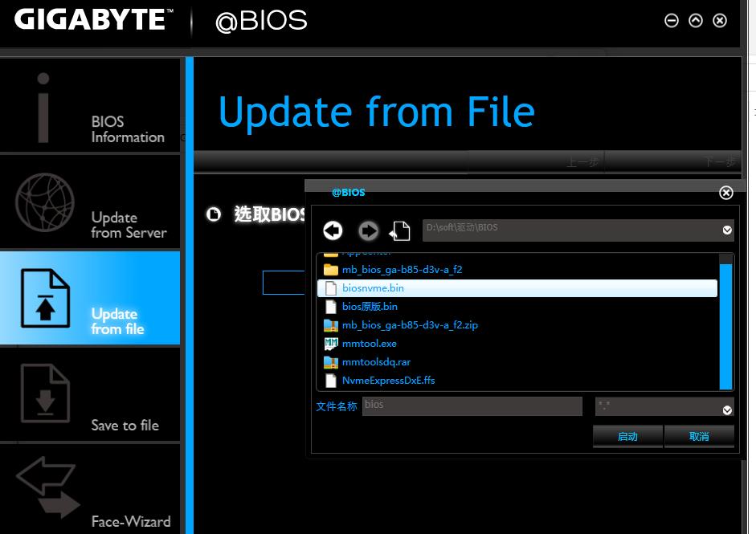
Task: Click the browse box under 选取BIOS
Action: [284, 283]
